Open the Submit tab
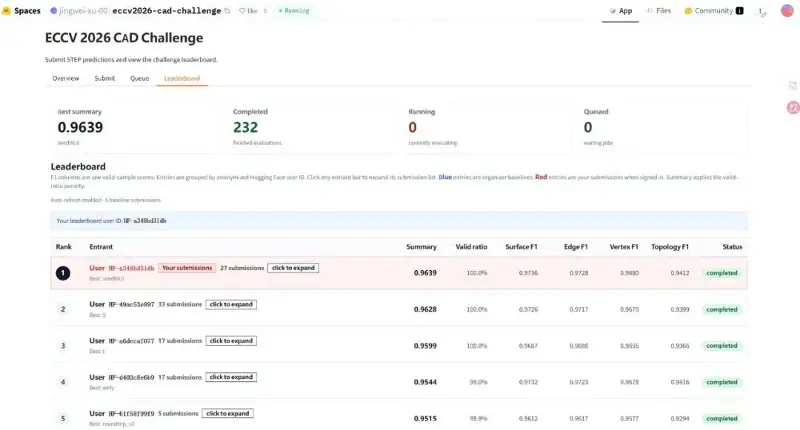Viewport: 800px width, 430px height. [x=105, y=78]
